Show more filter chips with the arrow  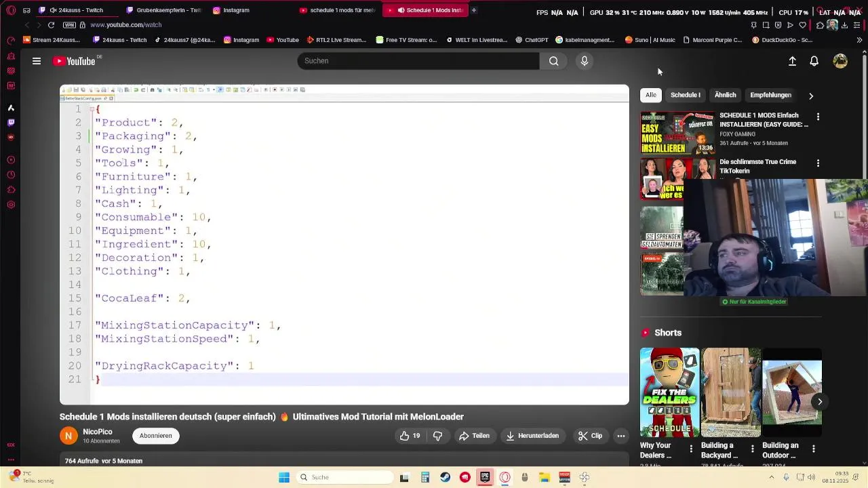click(x=811, y=96)
